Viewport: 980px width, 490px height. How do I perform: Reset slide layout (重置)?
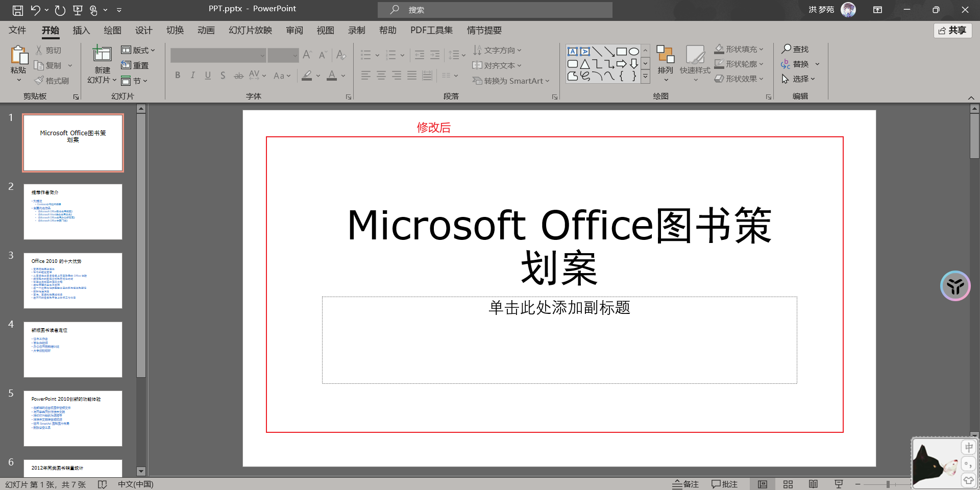coord(135,65)
